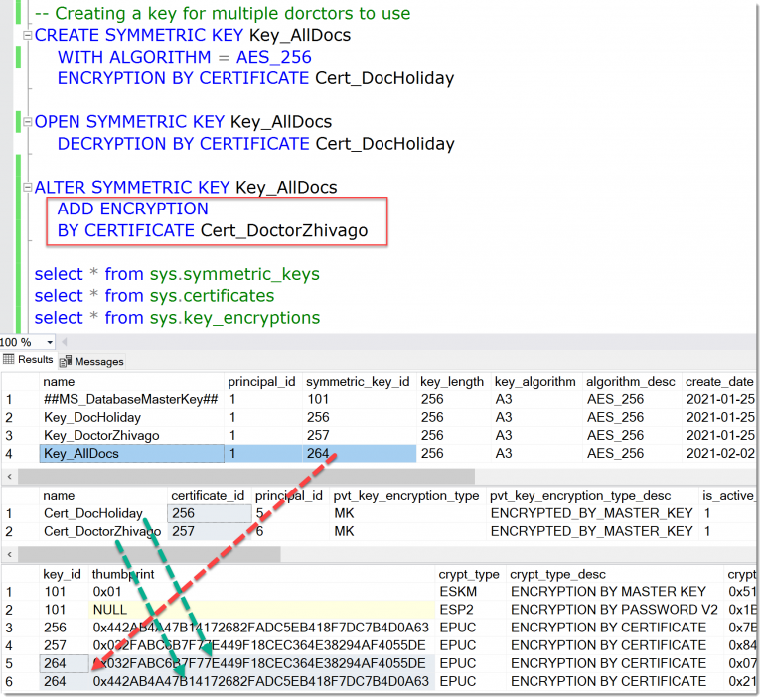Screen dimensions: 763x700
Task: Click the algorithm_desc column header
Action: pos(630,382)
